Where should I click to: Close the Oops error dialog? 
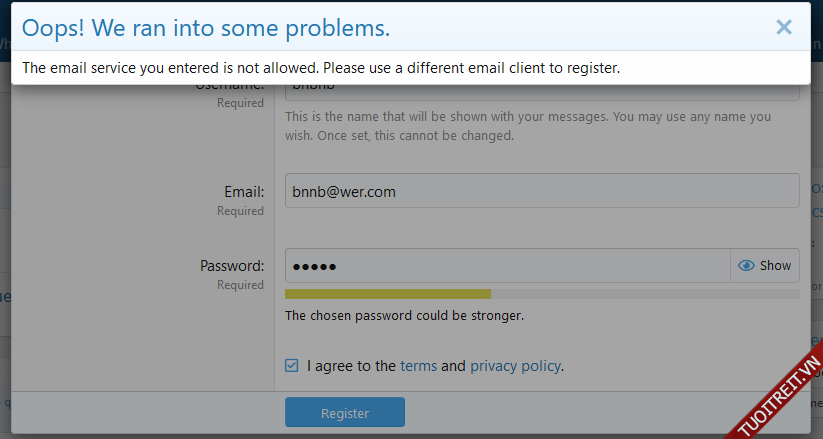(x=784, y=27)
